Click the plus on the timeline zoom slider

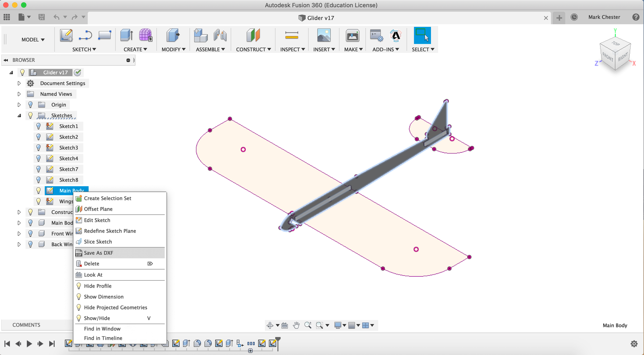250,350
